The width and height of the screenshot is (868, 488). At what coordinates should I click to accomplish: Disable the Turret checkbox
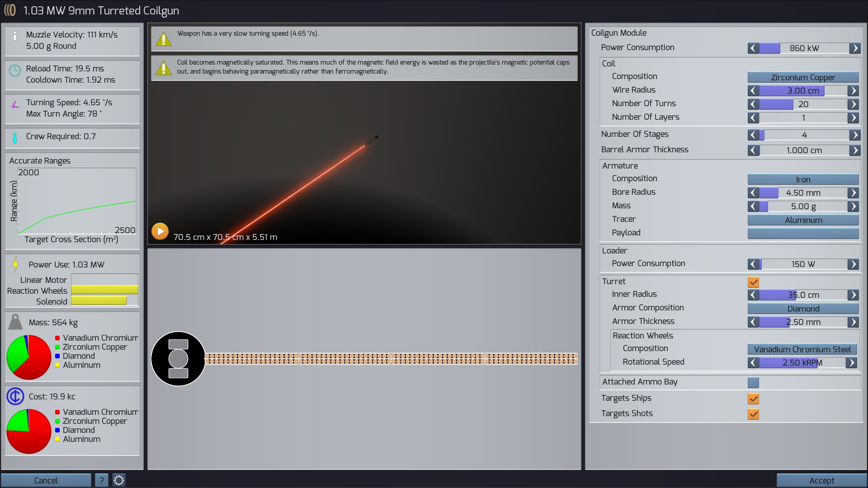(x=753, y=282)
